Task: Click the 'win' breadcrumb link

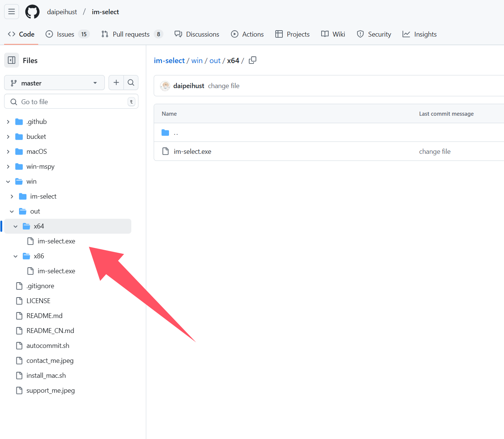Action: pos(197,60)
